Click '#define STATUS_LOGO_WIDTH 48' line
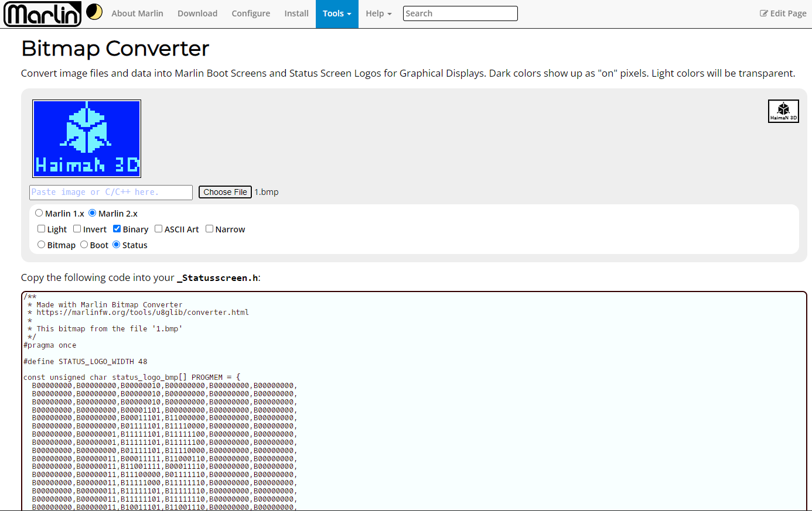 tap(86, 361)
